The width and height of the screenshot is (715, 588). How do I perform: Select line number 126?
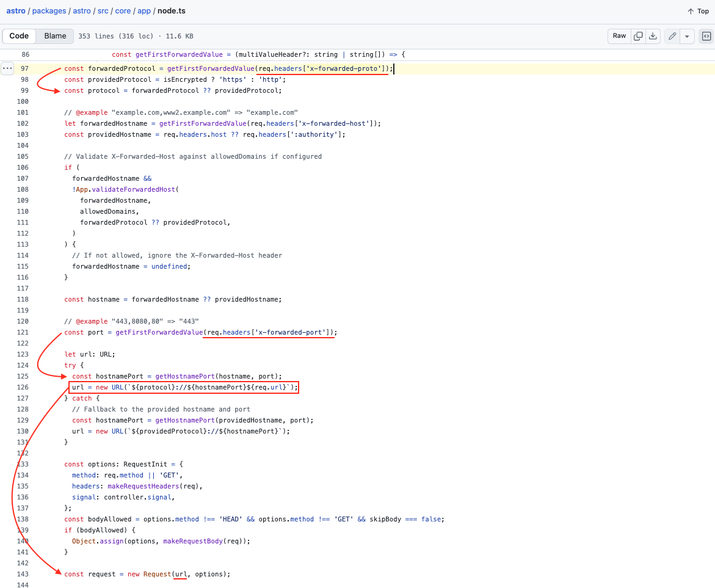(x=23, y=387)
